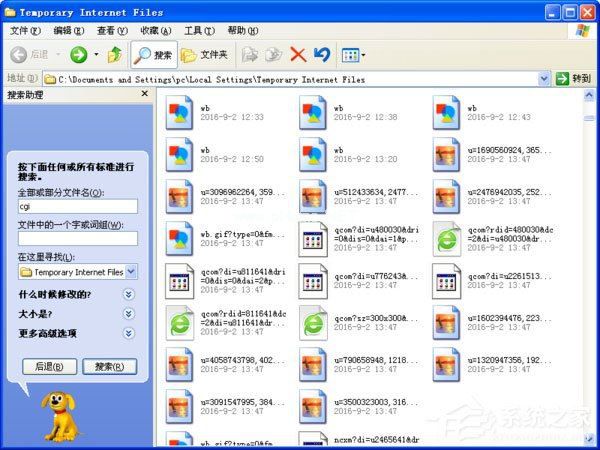Expand the 'When was it modified' section
600x450 pixels.
(x=129, y=294)
